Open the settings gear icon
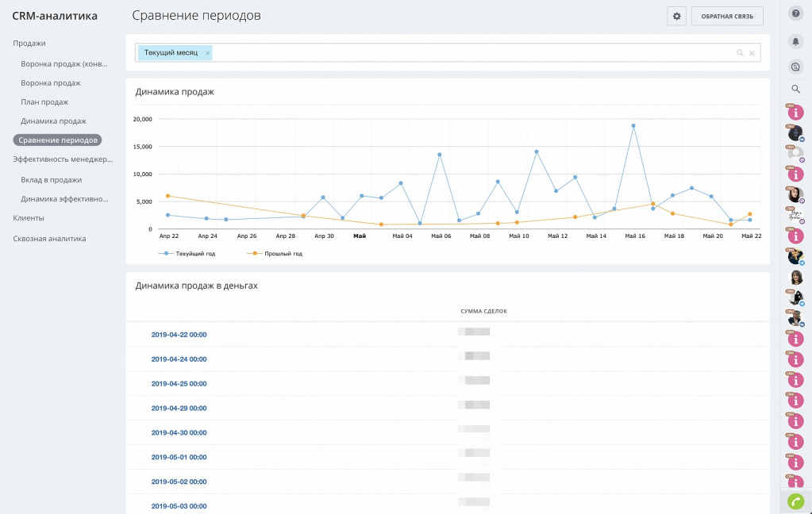812x514 pixels. tap(676, 16)
